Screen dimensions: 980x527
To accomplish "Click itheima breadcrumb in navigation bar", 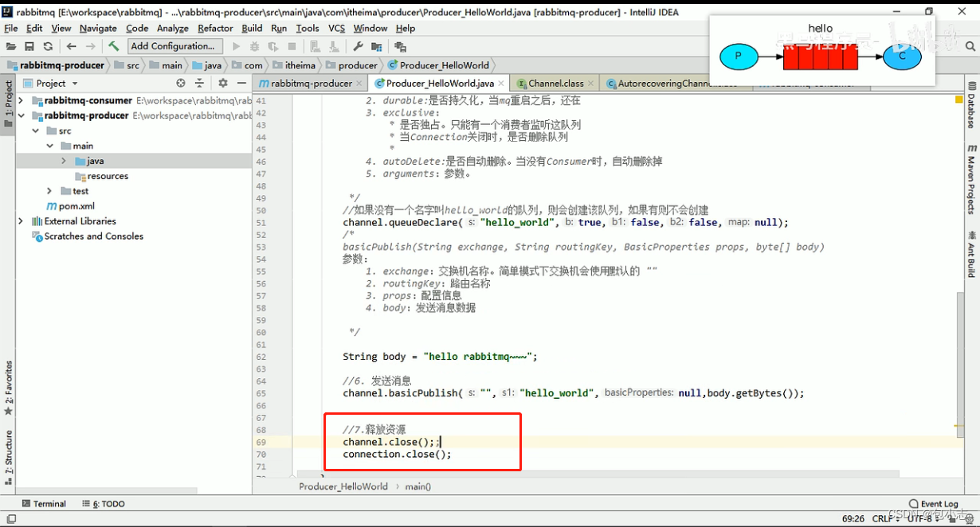I will click(x=293, y=65).
